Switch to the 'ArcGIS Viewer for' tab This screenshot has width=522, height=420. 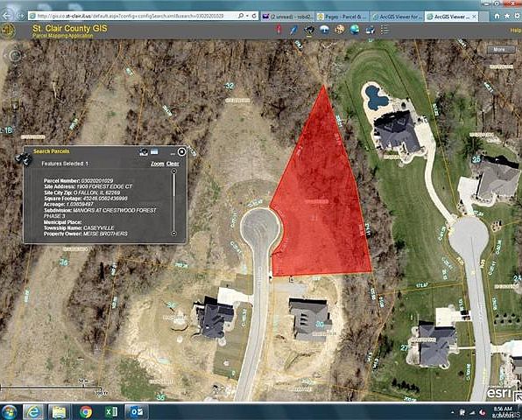click(x=397, y=17)
